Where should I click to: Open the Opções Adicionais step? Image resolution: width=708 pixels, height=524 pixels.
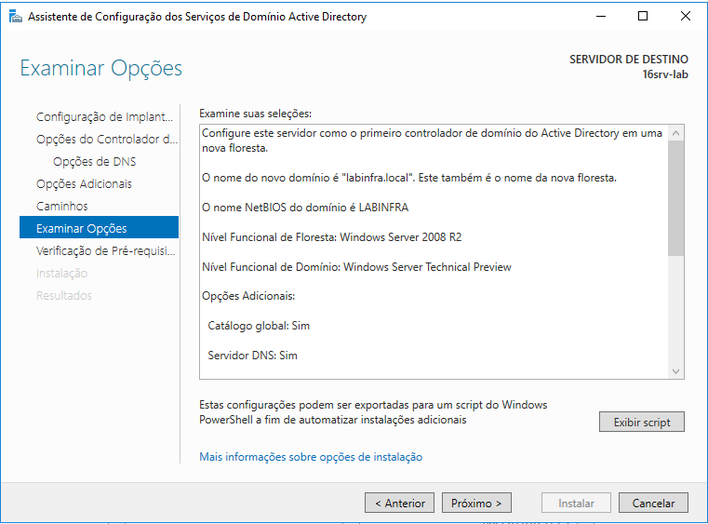click(84, 184)
